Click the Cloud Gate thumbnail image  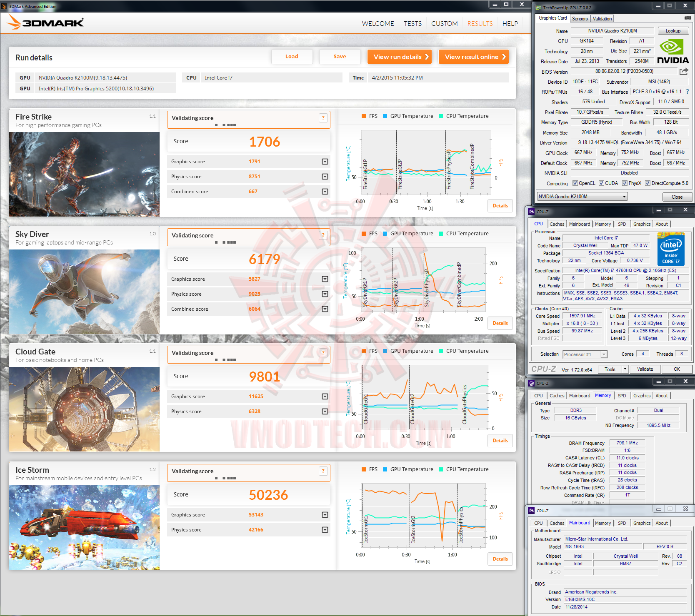click(84, 409)
